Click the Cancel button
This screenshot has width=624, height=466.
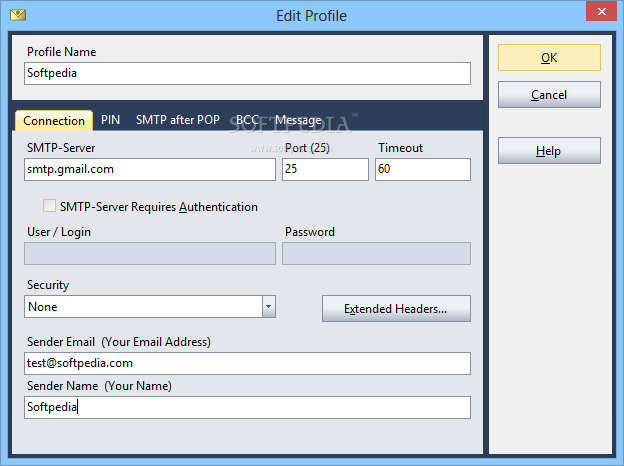click(549, 95)
